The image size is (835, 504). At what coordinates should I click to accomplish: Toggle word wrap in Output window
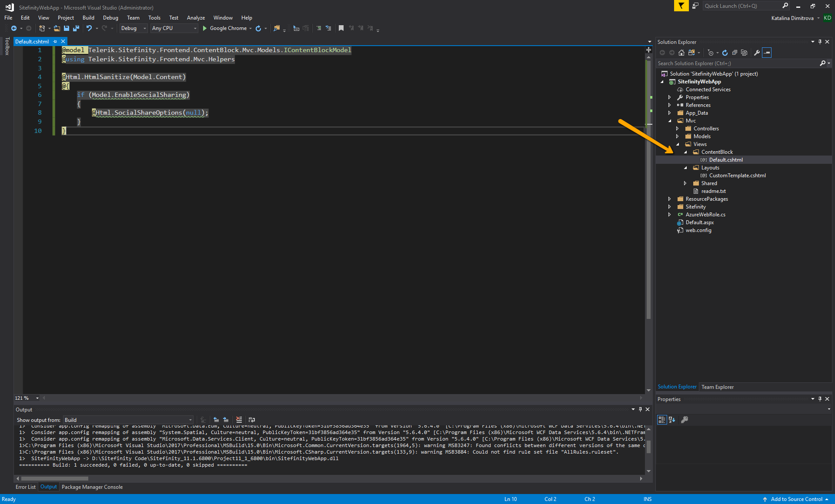point(251,420)
